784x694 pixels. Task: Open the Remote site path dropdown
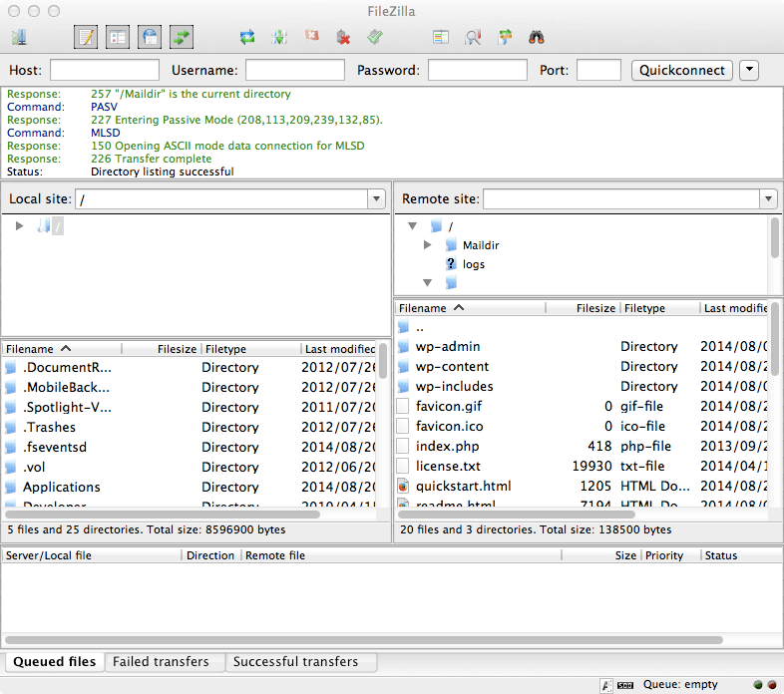pyautogui.click(x=768, y=199)
